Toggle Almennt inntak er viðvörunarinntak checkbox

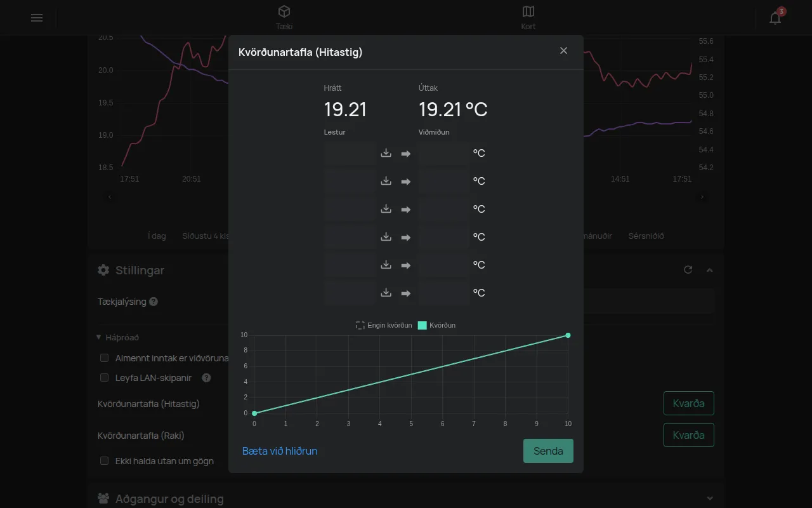click(x=105, y=358)
